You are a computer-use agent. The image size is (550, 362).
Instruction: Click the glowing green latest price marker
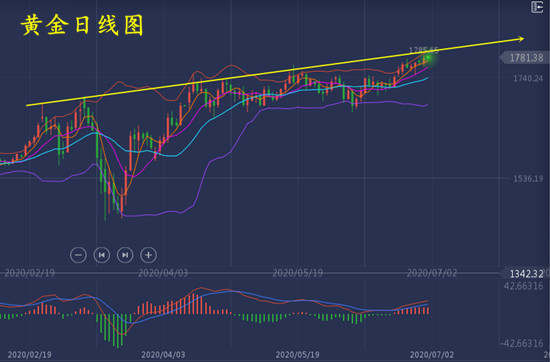[428, 58]
